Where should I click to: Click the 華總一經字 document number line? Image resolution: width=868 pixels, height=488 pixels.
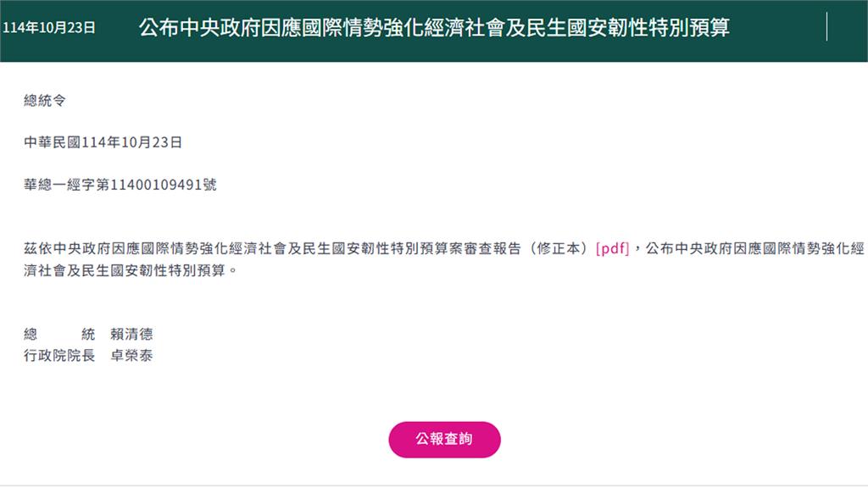[x=120, y=184]
